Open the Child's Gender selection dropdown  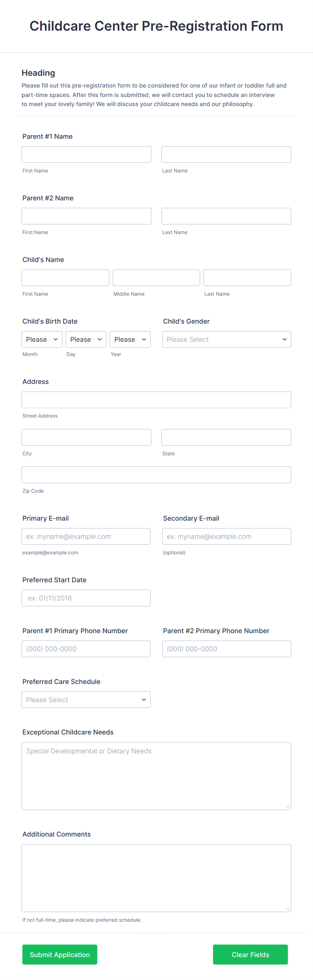click(226, 339)
